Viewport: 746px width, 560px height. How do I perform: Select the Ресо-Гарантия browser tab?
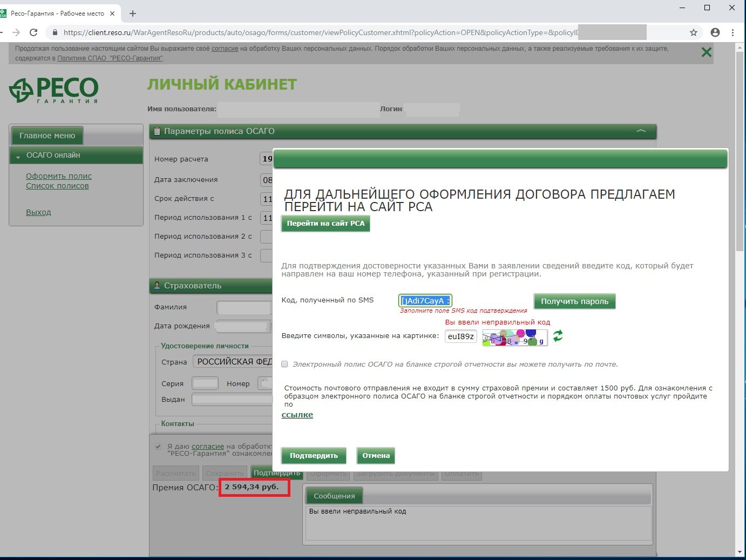click(x=57, y=14)
